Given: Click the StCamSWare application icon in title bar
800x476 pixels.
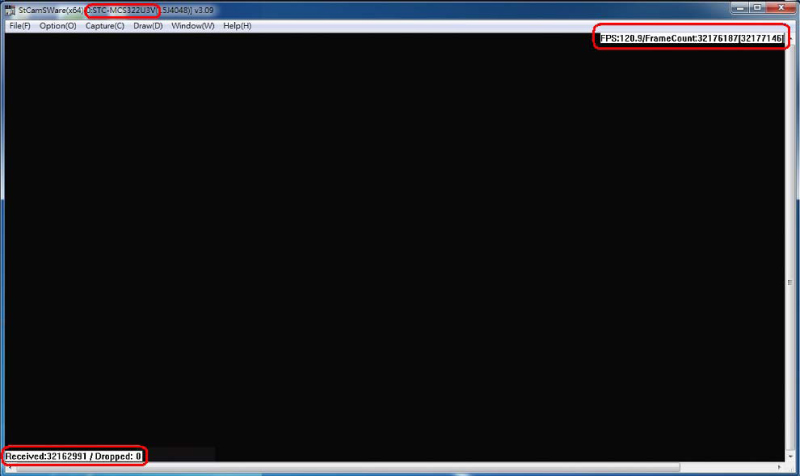Looking at the screenshot, I should pyautogui.click(x=11, y=10).
